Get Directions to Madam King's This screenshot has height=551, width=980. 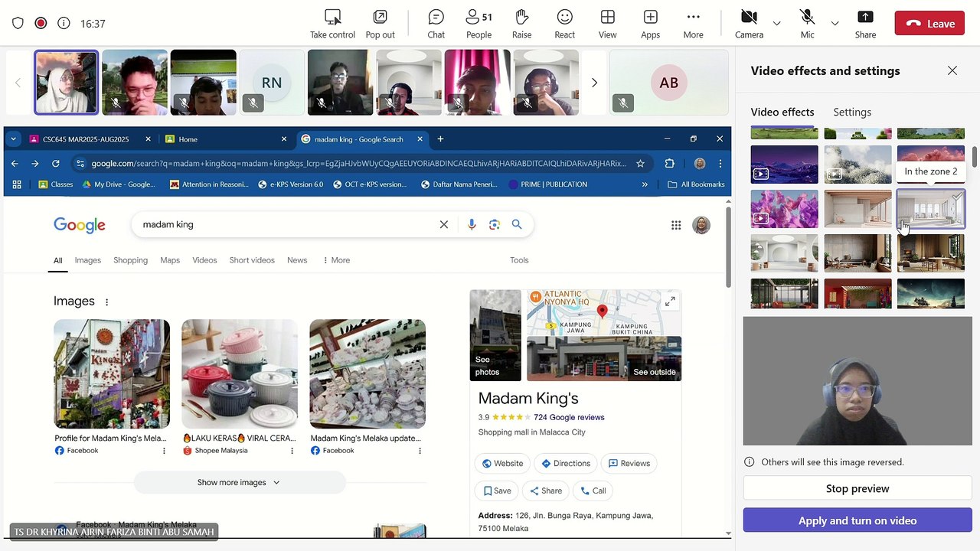pyautogui.click(x=565, y=463)
